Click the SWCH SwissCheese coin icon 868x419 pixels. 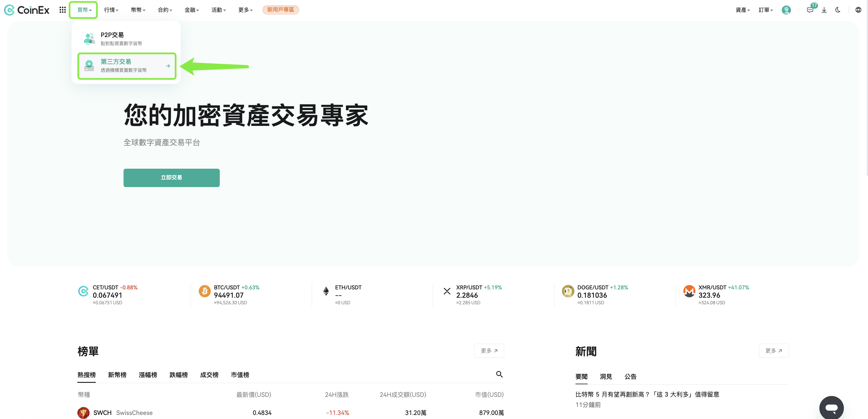coord(84,413)
